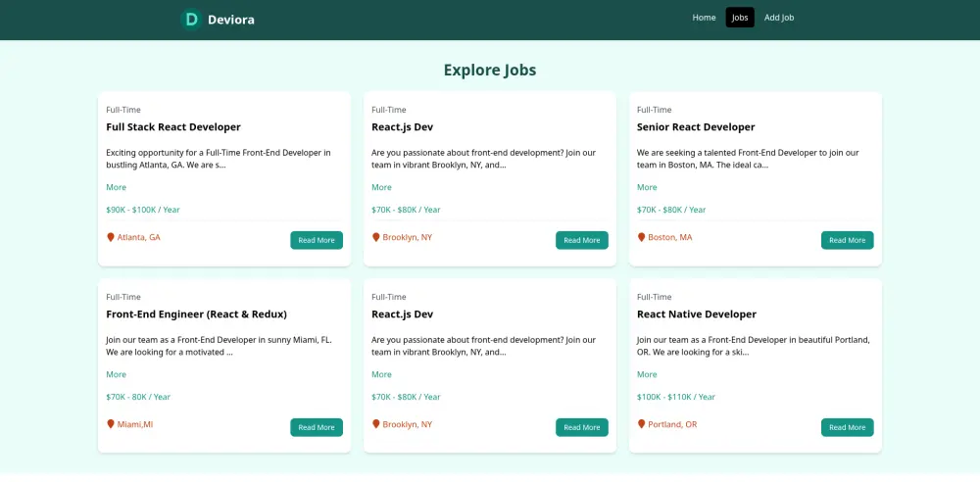Click Read More for Full Stack React Developer
Viewport: 980px width, 482px height.
click(x=317, y=240)
